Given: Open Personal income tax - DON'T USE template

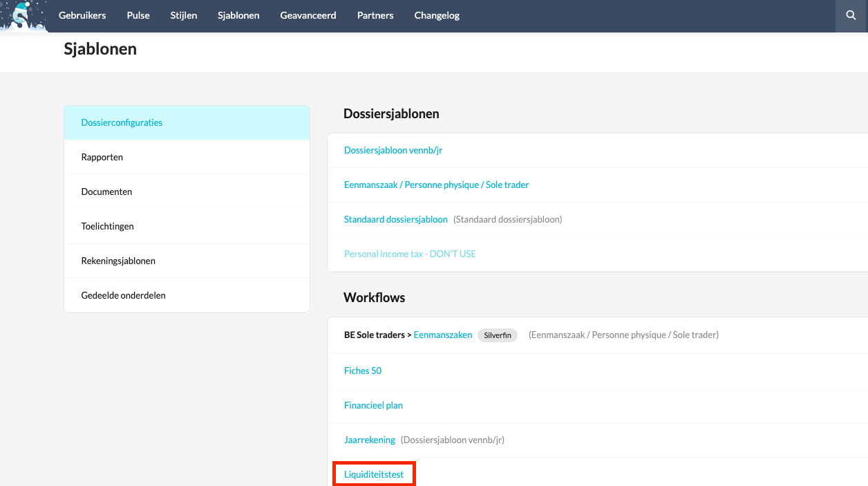Looking at the screenshot, I should coord(410,254).
